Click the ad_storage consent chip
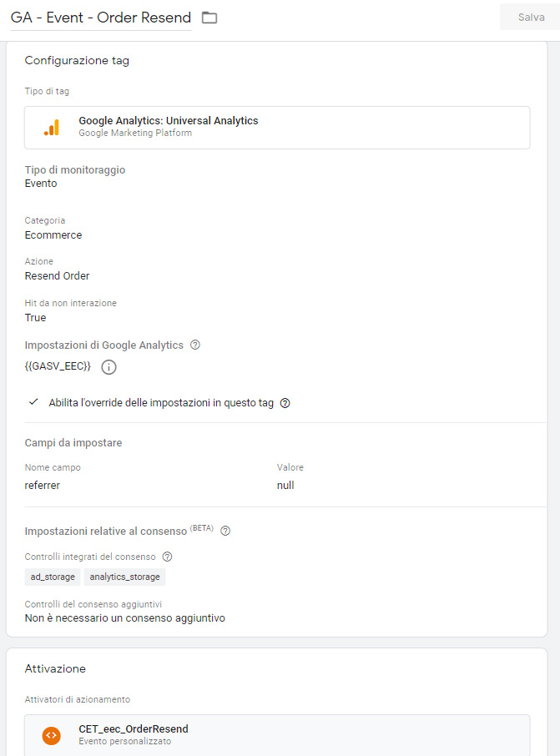Image resolution: width=560 pixels, height=756 pixels. (53, 577)
